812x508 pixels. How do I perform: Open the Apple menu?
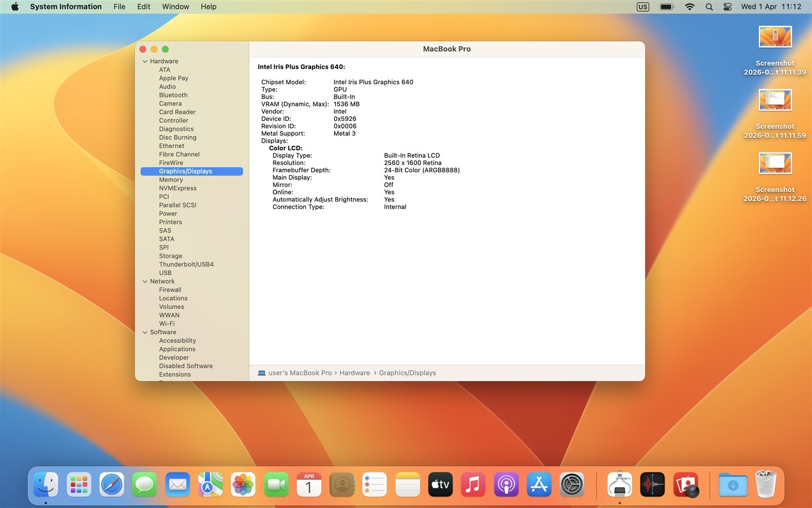[15, 7]
